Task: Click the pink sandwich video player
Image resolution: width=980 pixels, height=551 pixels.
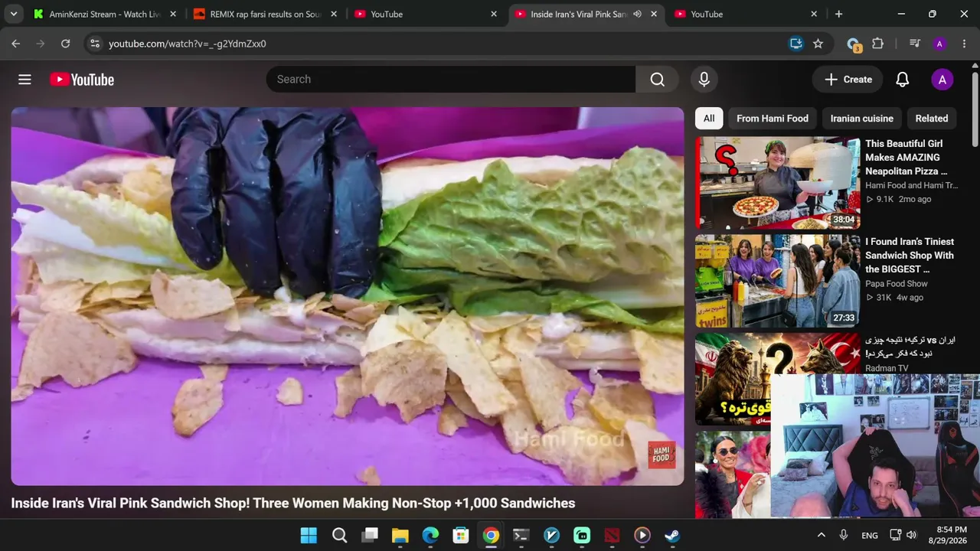Action: (x=347, y=296)
